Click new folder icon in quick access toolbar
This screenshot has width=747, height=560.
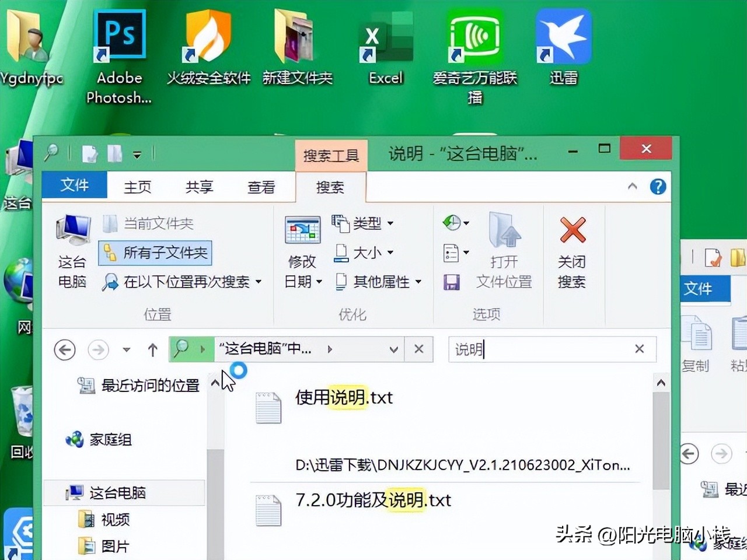point(114,153)
